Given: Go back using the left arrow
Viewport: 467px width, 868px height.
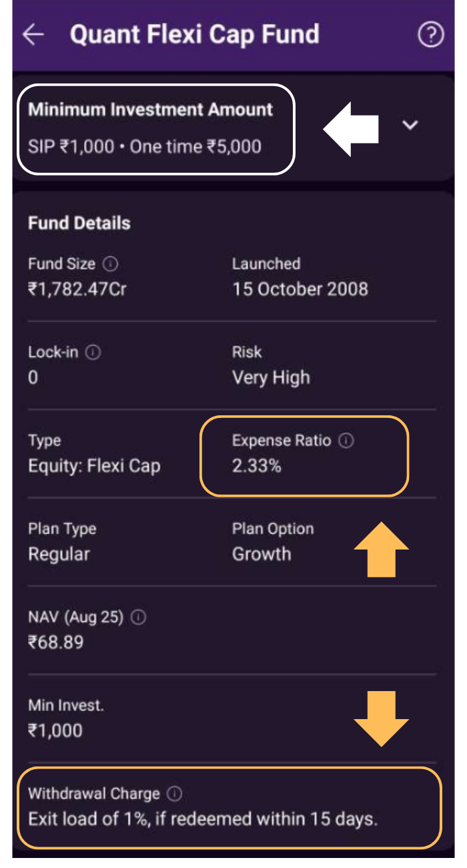Looking at the screenshot, I should [33, 35].
